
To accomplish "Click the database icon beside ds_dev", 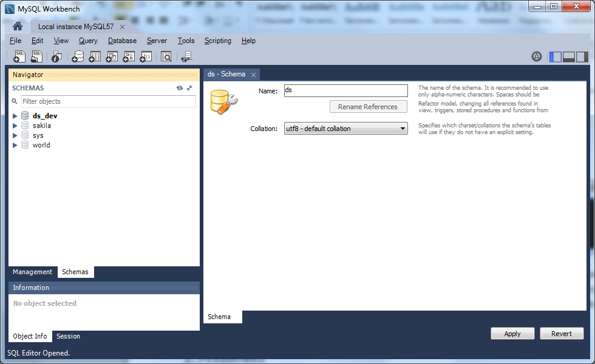I will coord(25,115).
